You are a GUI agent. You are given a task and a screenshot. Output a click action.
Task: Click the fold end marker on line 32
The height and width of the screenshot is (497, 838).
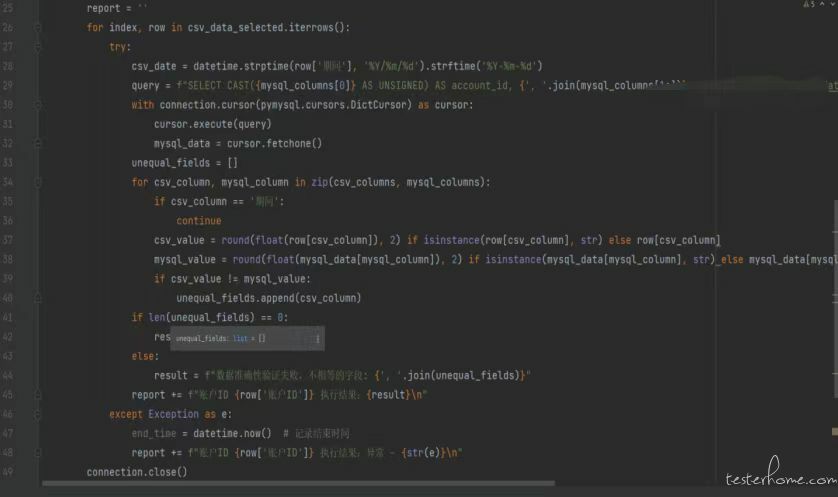[37, 144]
